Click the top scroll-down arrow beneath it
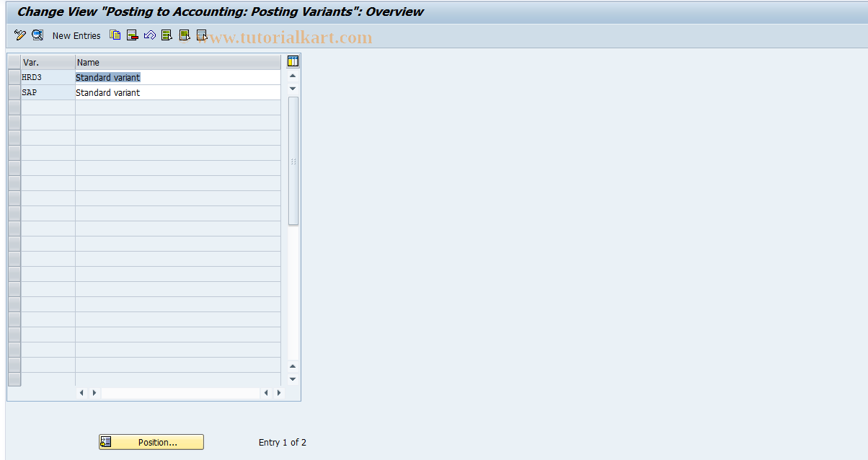Screen dimensions: 868x460 293,88
